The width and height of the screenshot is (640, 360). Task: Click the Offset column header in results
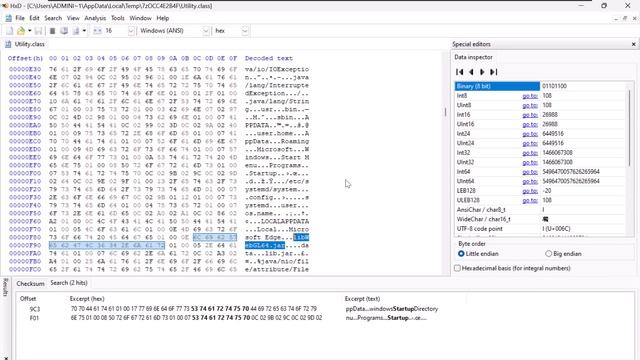pyautogui.click(x=28, y=299)
